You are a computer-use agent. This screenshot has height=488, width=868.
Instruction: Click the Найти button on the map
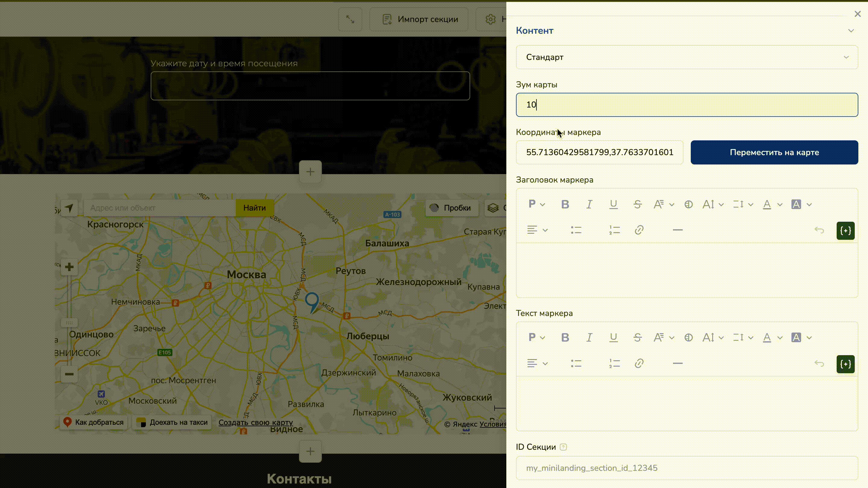click(254, 208)
